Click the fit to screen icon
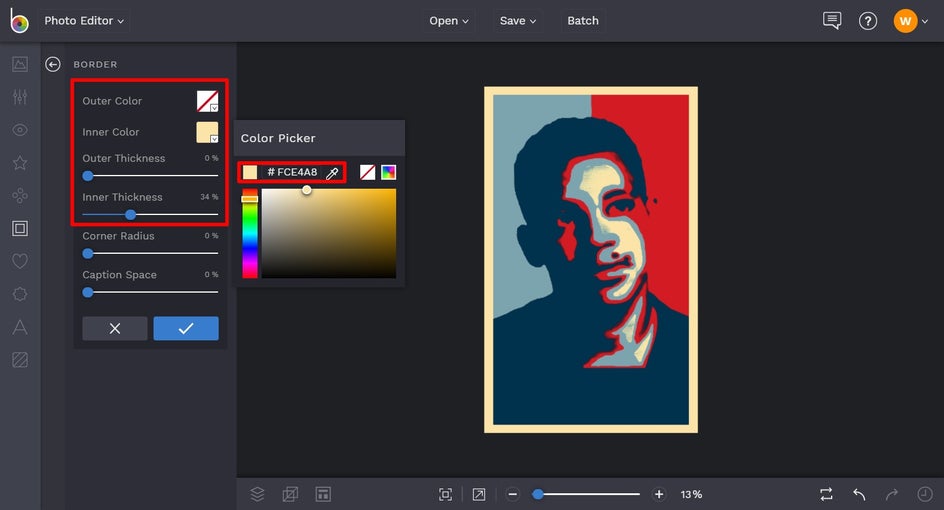 [x=446, y=494]
